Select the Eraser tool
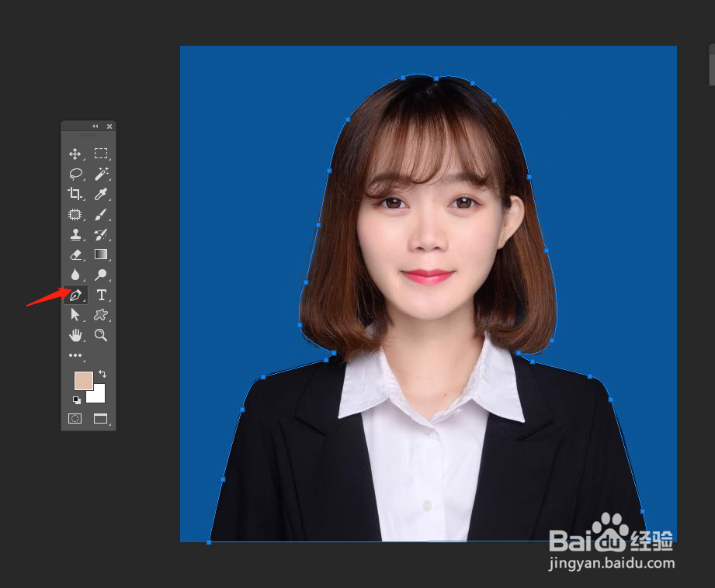Screen dimensions: 715x588 click(76, 254)
